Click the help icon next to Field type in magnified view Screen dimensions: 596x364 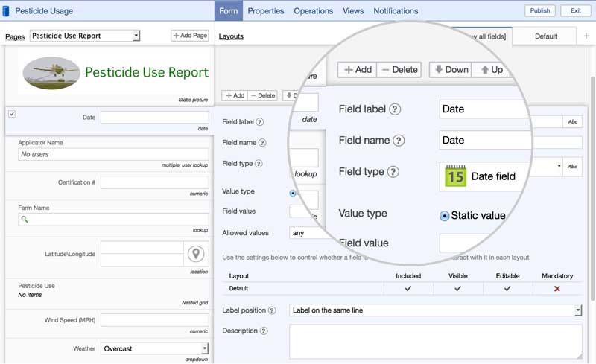click(393, 172)
